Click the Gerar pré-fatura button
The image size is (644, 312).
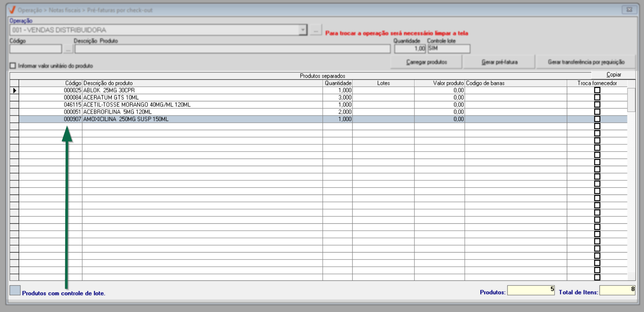499,62
